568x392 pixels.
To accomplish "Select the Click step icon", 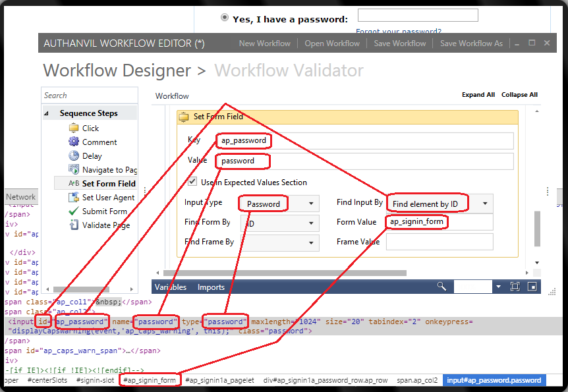I will (74, 128).
